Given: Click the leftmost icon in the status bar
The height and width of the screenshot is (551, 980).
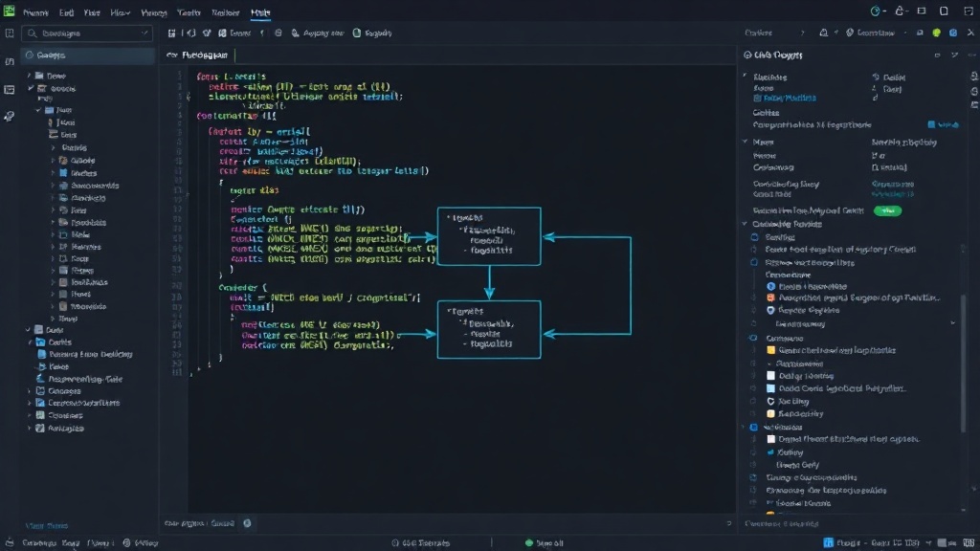Looking at the screenshot, I should [9, 542].
